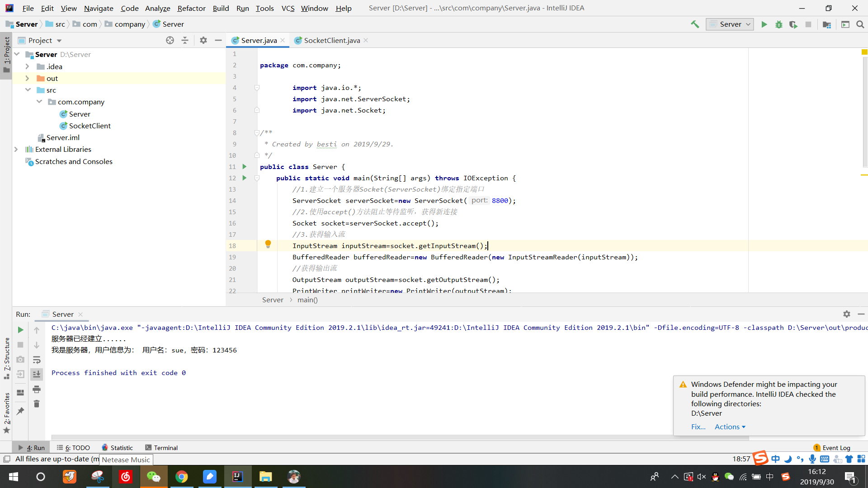Open Chrome from the Windows taskbar
Screen dimensions: 868x488
click(x=181, y=477)
